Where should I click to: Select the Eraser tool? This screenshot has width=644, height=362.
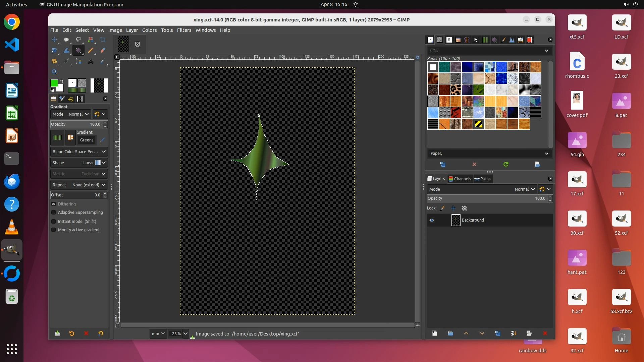[103, 50]
